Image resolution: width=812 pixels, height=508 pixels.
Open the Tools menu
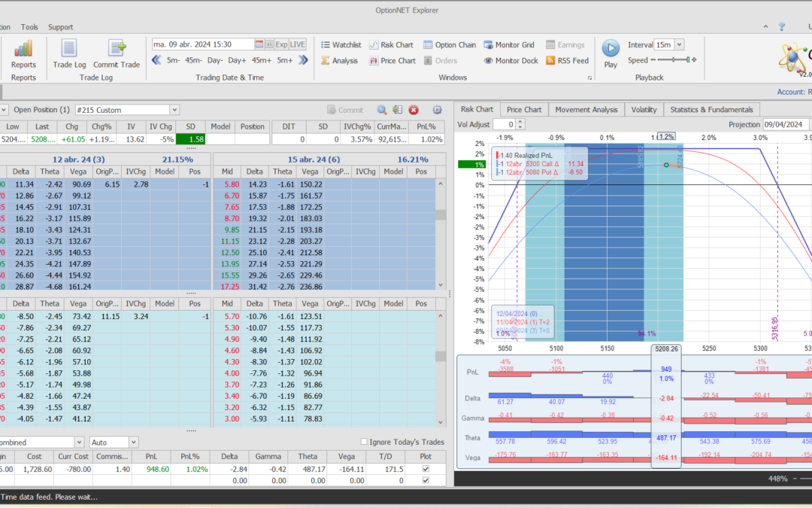pyautogui.click(x=29, y=27)
